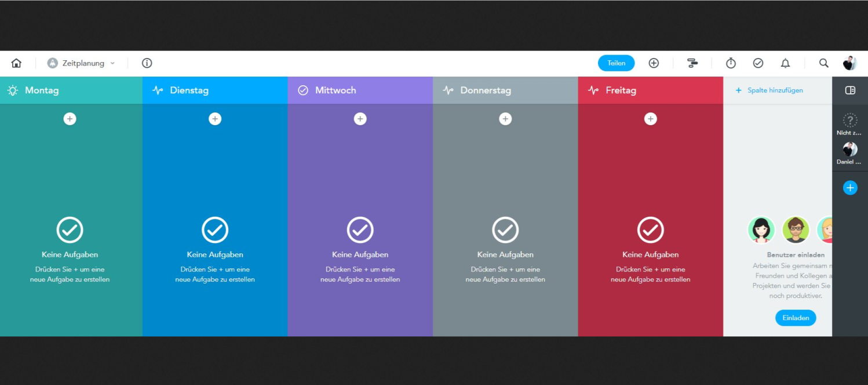Click Spalte hinzufügen link
The height and width of the screenshot is (385, 868).
click(769, 90)
